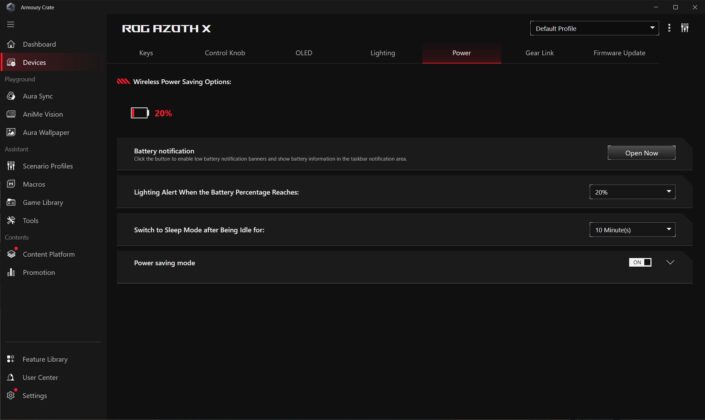The height and width of the screenshot is (420, 705).
Task: Click the Power saving mode label
Action: 165,263
